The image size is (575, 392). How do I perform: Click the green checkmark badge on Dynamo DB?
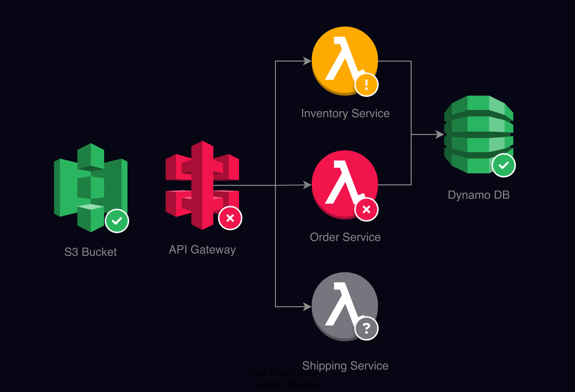[504, 165]
